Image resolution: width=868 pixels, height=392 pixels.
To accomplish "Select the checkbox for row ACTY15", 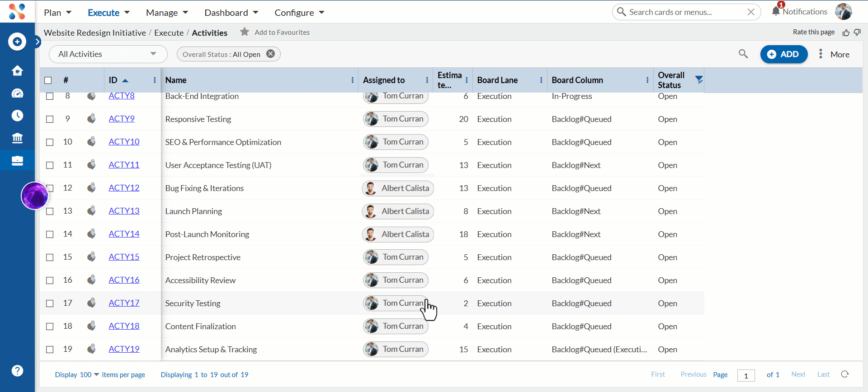I will pyautogui.click(x=50, y=257).
